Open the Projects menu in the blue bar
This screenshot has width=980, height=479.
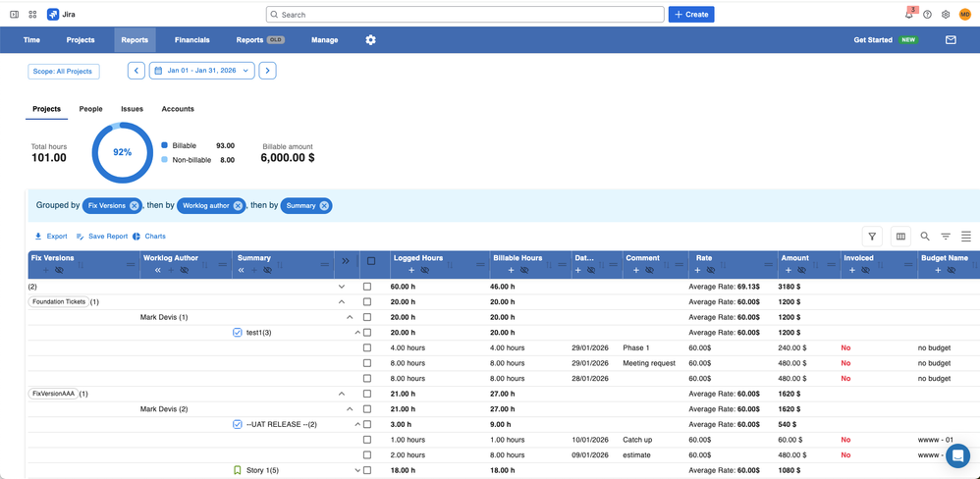click(x=81, y=40)
